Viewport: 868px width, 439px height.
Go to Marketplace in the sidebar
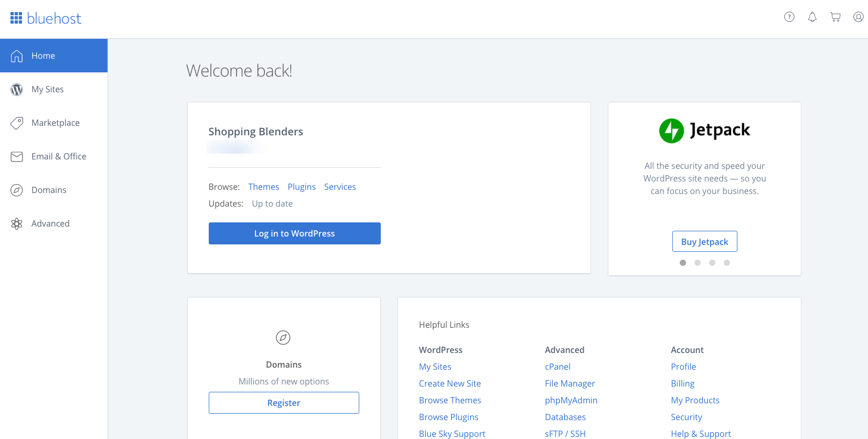click(53, 123)
